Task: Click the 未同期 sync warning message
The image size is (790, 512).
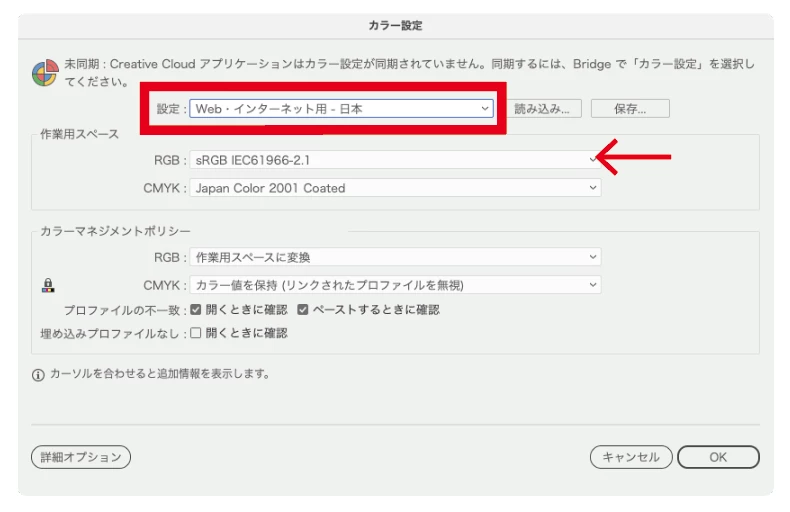Action: tap(410, 73)
